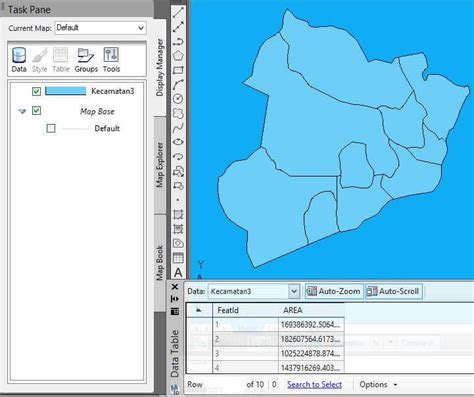Image resolution: width=474 pixels, height=397 pixels.
Task: Click the AREA cell 182607564.6173
Action: point(311,339)
